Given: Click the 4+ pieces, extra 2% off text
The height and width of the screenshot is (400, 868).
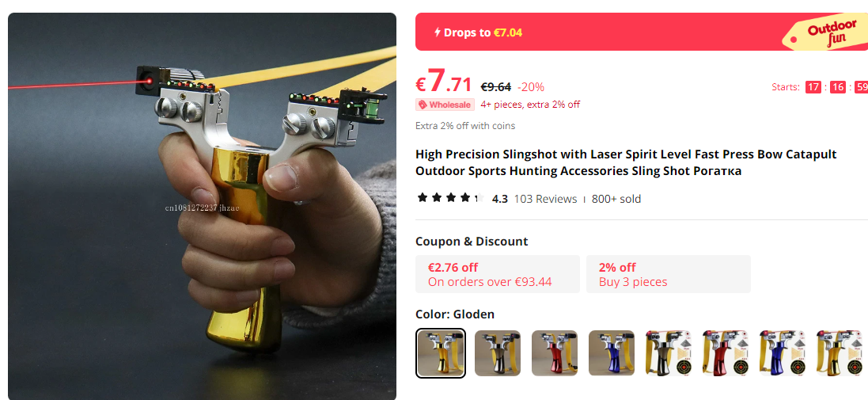Looking at the screenshot, I should click(530, 104).
